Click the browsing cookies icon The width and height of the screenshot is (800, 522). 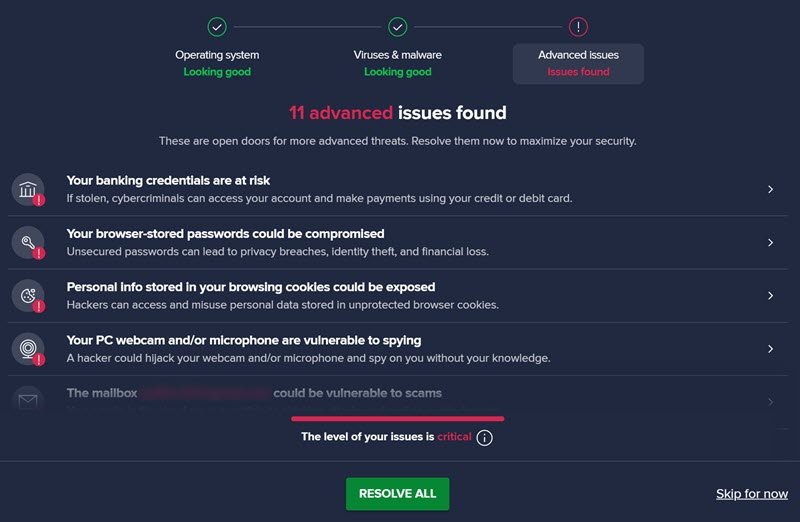pyautogui.click(x=27, y=295)
